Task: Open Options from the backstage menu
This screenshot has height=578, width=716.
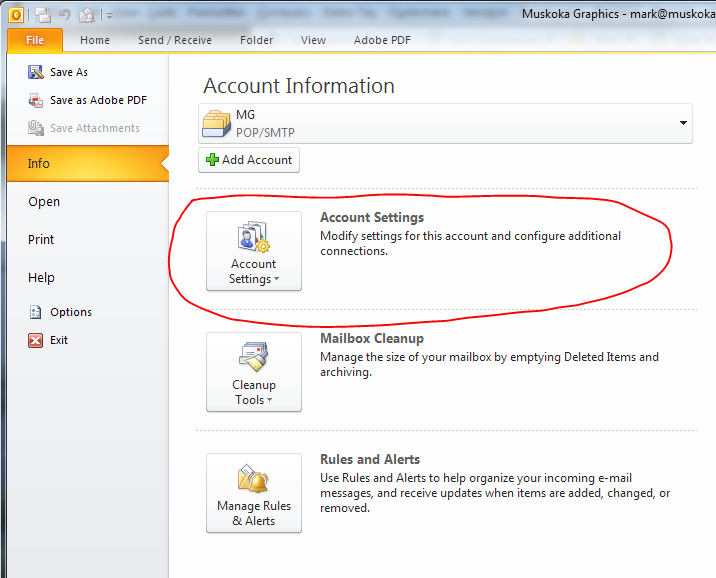Action: [x=71, y=312]
